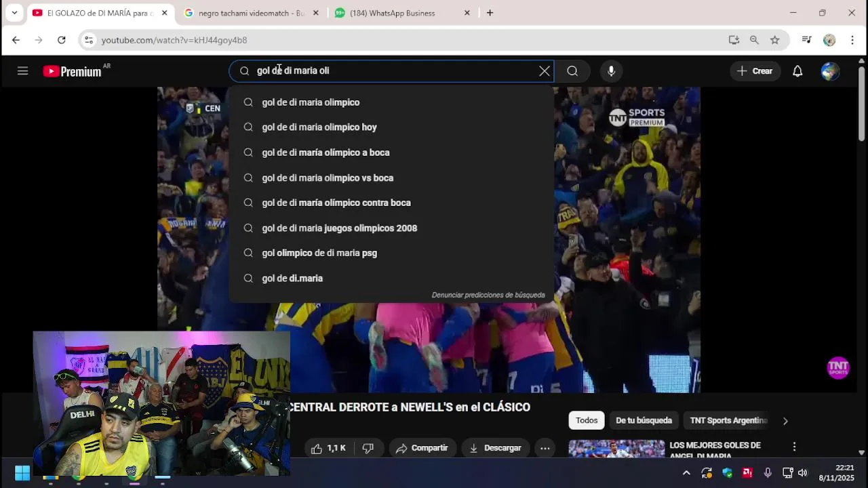The image size is (868, 488).
Task: Like the video (1,1 K)
Action: coord(328,448)
